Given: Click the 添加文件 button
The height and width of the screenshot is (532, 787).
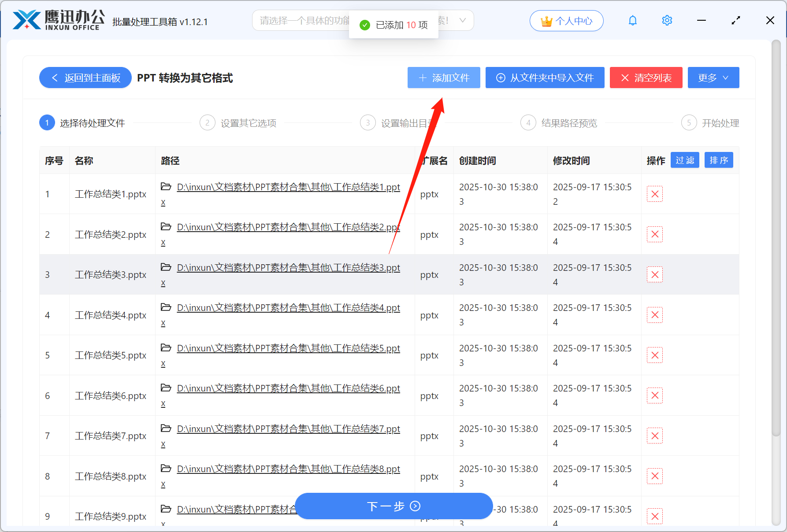Looking at the screenshot, I should [443, 78].
